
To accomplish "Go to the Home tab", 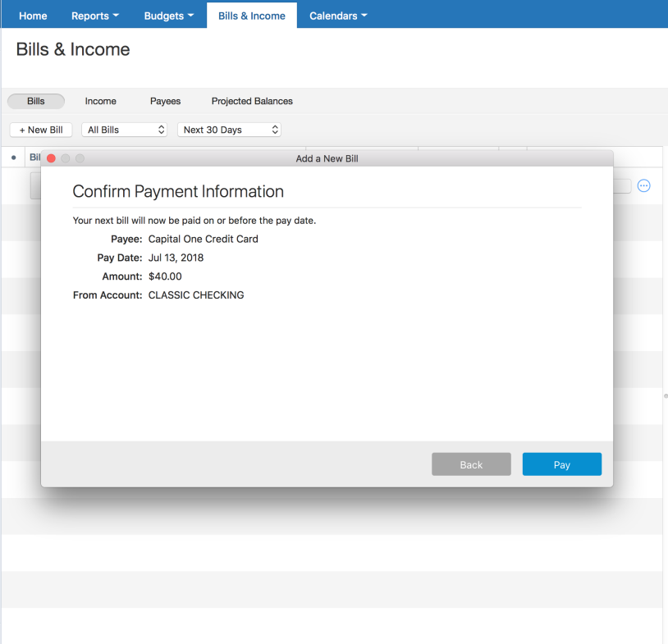I will 33,16.
